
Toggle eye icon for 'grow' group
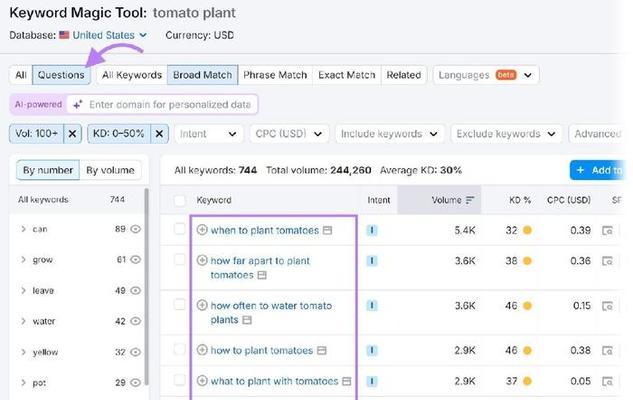pos(136,260)
